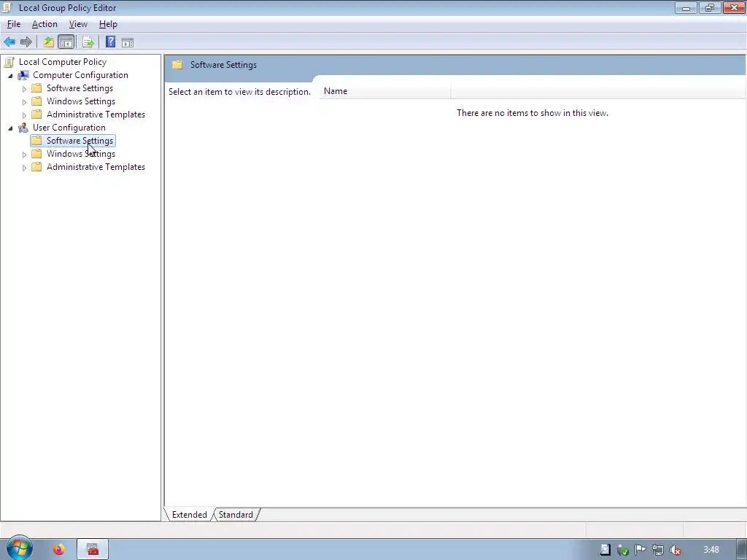The image size is (747, 560).
Task: Click the Windows Start orb
Action: 19,548
